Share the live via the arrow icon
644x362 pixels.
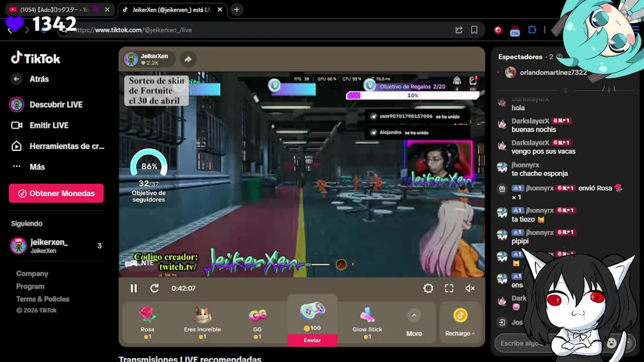pos(188,59)
